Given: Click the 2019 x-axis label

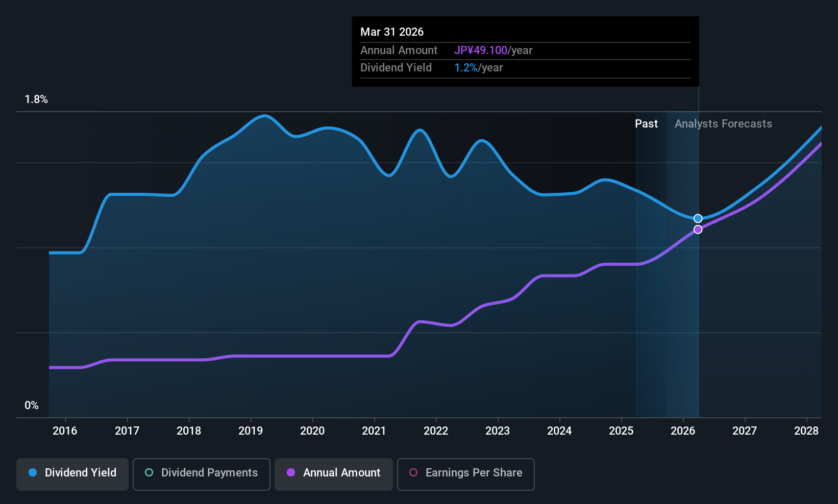Looking at the screenshot, I should [251, 431].
